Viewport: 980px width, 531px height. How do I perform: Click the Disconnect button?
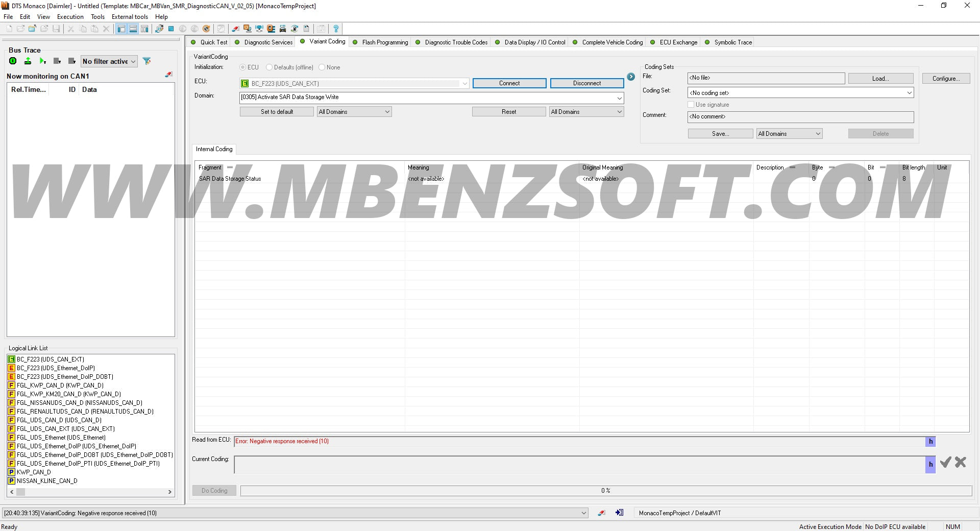pos(587,83)
